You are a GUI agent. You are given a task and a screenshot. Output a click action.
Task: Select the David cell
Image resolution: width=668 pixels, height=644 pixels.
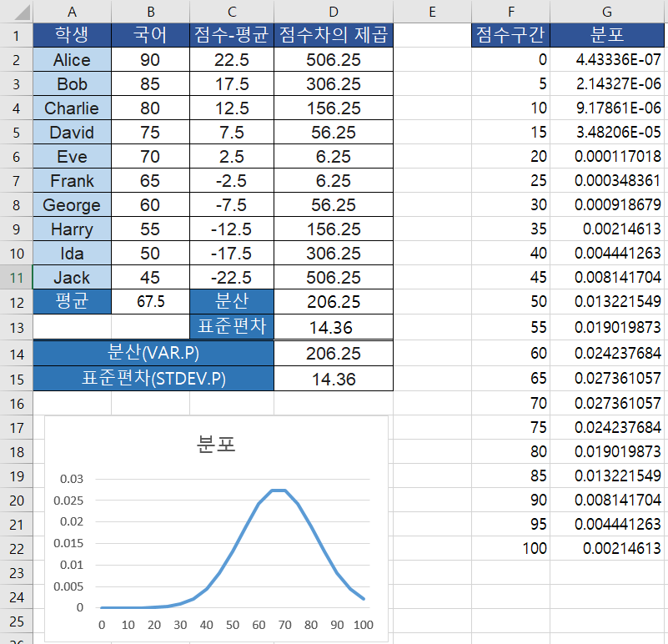coord(72,133)
